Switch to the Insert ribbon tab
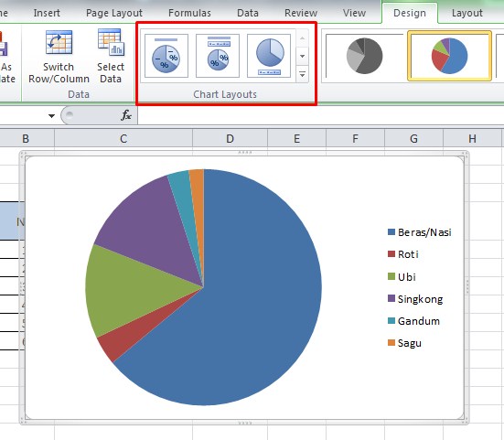This screenshot has width=504, height=440. click(x=47, y=13)
